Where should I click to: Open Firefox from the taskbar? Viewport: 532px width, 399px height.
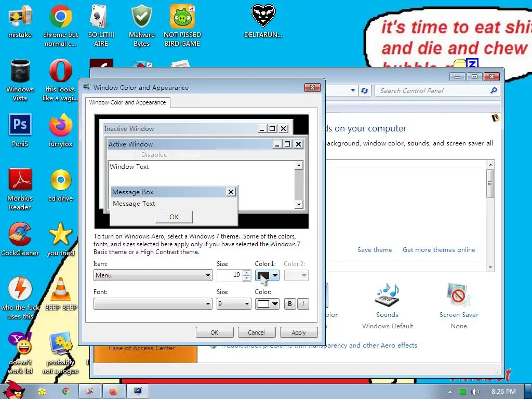[x=113, y=391]
